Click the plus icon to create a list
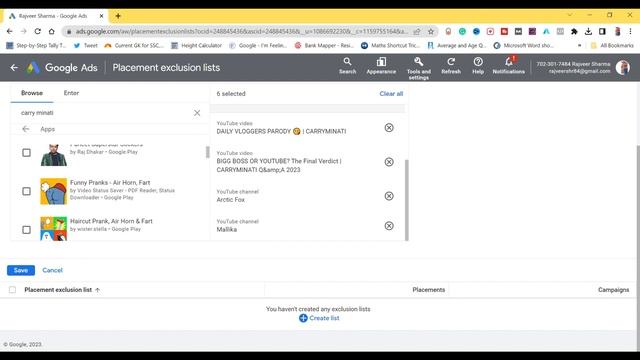The width and height of the screenshot is (640, 360). click(x=303, y=318)
